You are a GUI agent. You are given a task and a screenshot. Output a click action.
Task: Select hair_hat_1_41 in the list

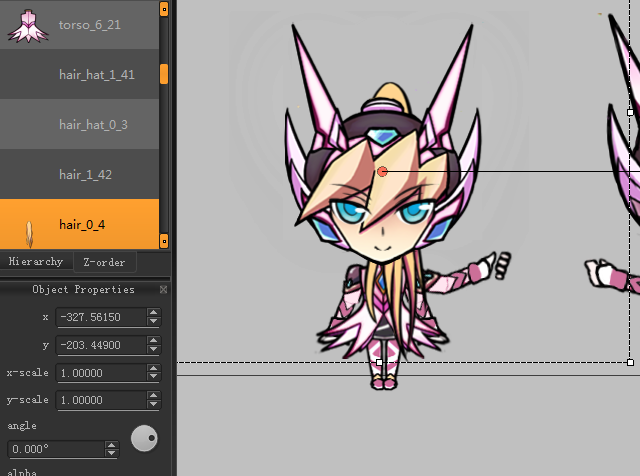point(96,74)
